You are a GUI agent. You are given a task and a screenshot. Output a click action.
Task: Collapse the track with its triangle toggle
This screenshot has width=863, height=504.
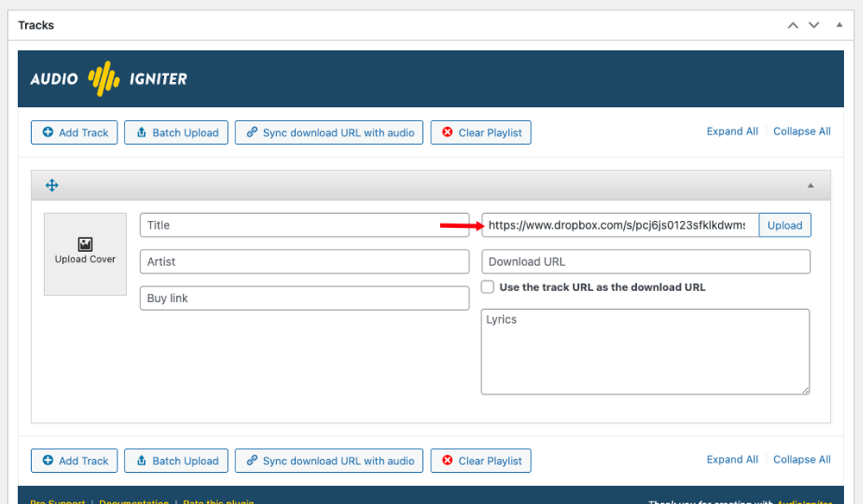point(810,186)
